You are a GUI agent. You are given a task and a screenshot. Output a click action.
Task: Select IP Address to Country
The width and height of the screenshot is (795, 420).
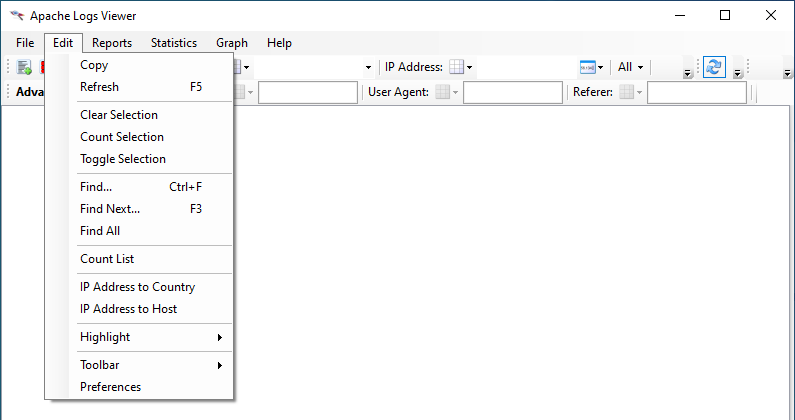pyautogui.click(x=137, y=287)
